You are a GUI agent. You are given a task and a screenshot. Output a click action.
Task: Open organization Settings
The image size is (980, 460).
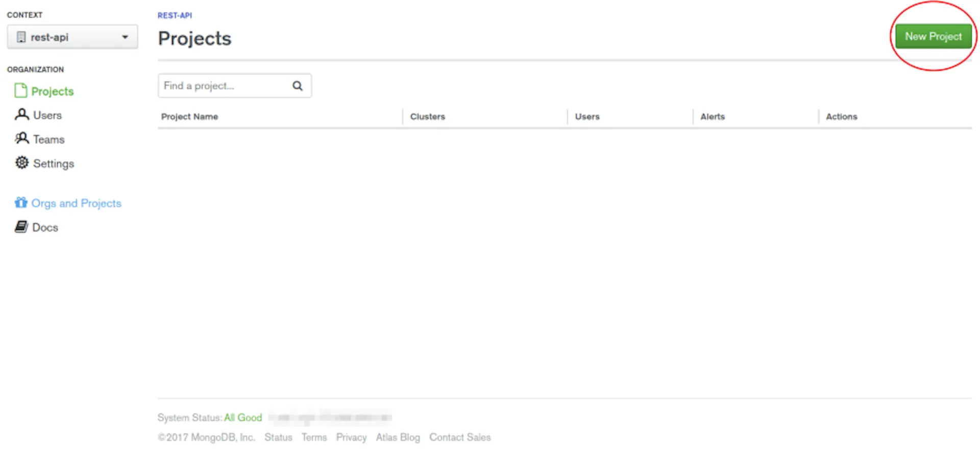click(x=54, y=163)
